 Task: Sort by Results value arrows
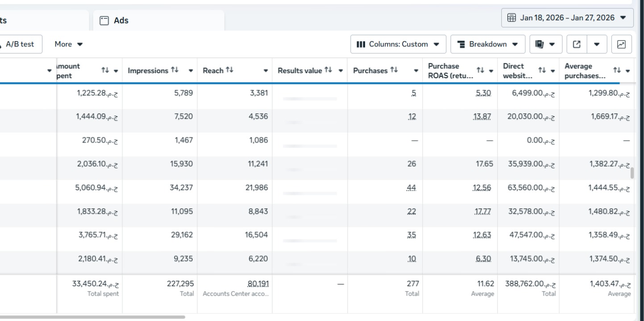coord(328,70)
